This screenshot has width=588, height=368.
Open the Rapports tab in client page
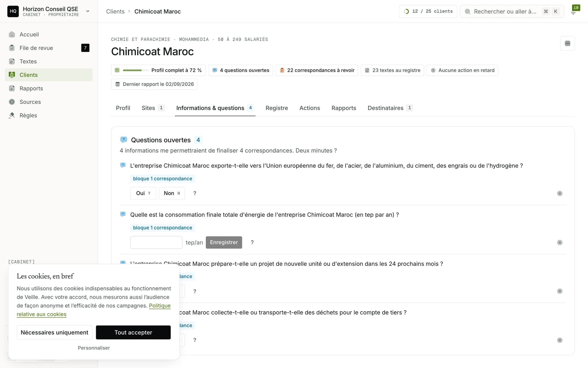(x=344, y=108)
